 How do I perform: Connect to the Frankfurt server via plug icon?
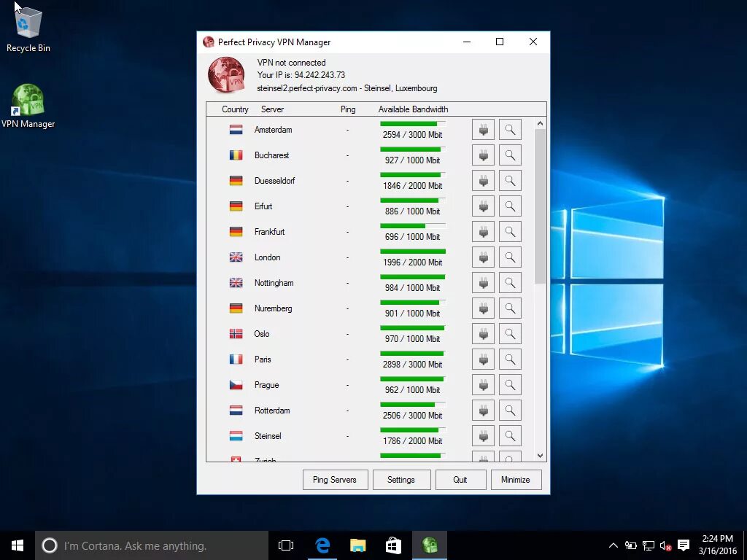click(483, 231)
